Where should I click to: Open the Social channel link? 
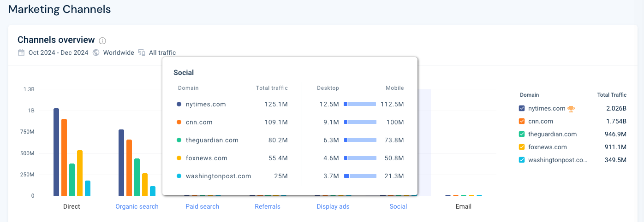tap(398, 206)
